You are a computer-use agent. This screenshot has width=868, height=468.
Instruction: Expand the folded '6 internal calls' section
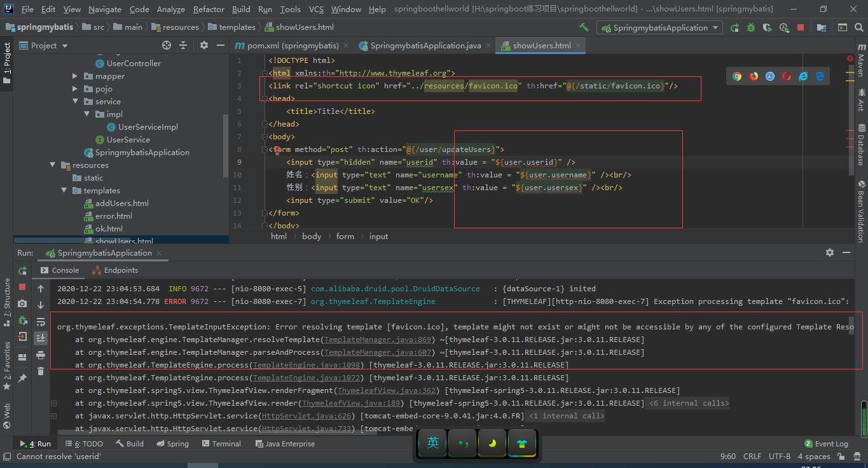click(689, 403)
